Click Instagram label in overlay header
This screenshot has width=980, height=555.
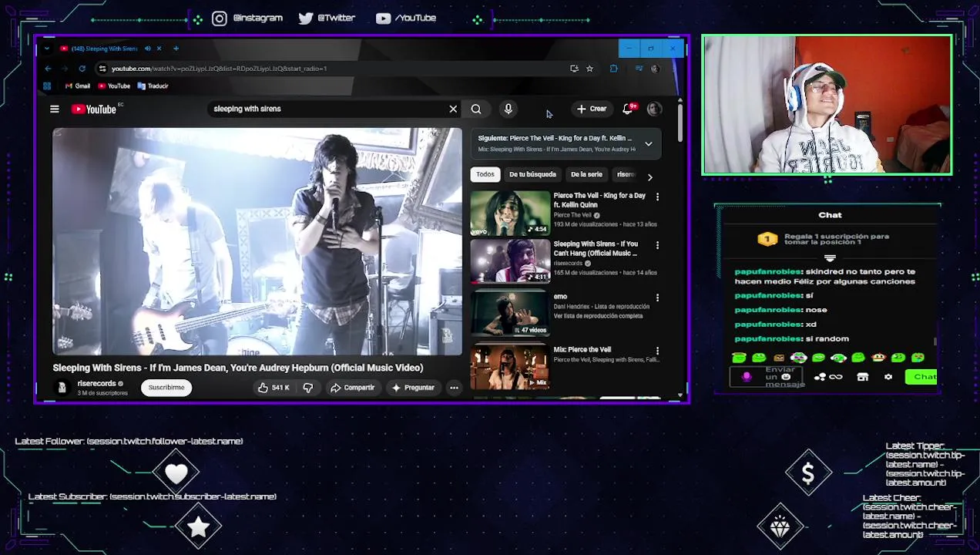click(257, 18)
